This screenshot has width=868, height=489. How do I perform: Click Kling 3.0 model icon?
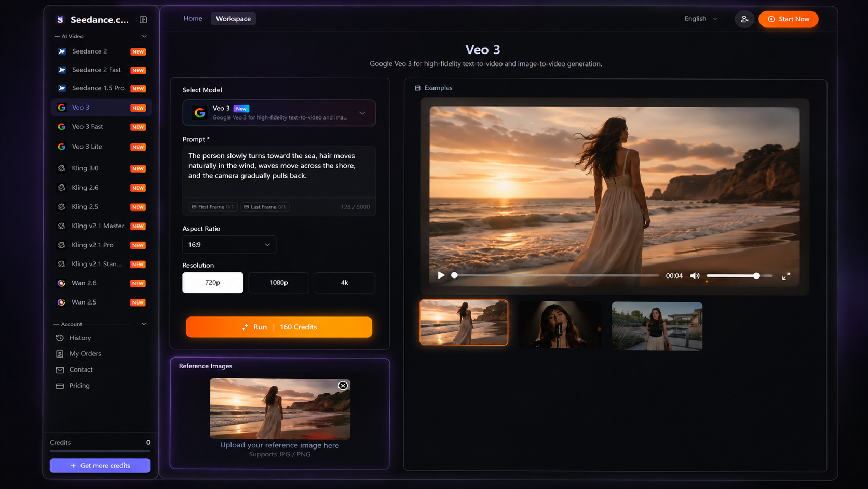[x=61, y=168]
